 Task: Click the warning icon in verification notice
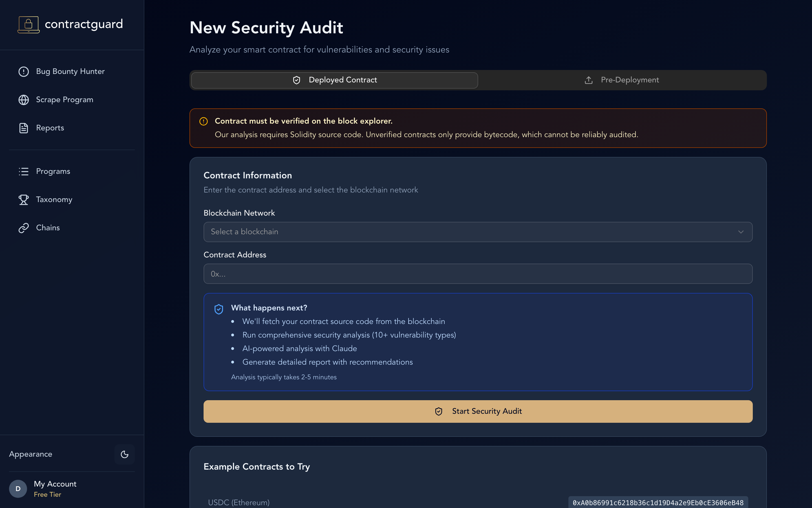tap(204, 121)
